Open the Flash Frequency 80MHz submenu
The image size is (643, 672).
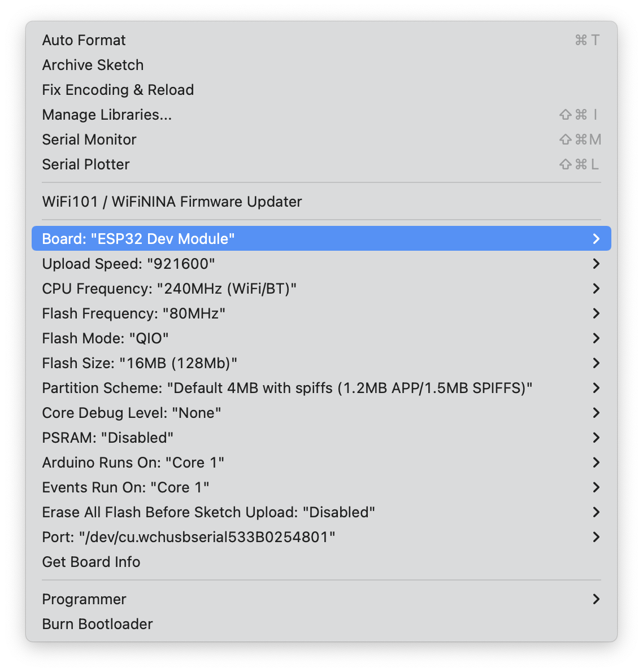[x=134, y=313]
